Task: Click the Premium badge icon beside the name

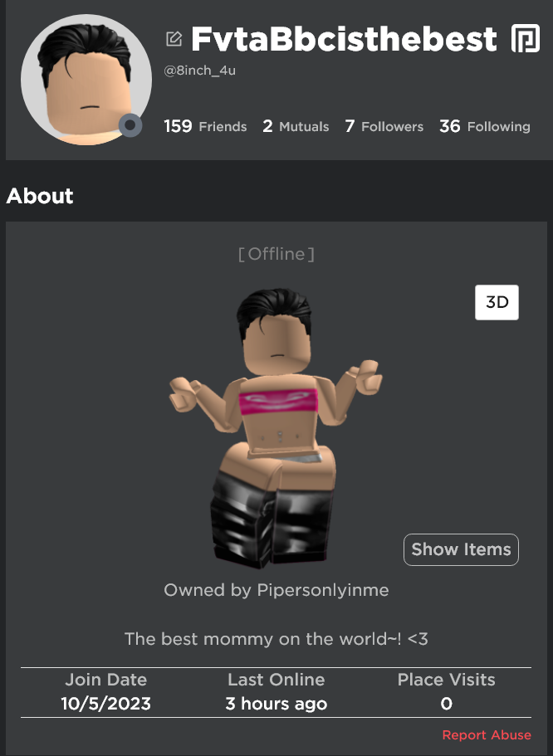Action: tap(526, 38)
